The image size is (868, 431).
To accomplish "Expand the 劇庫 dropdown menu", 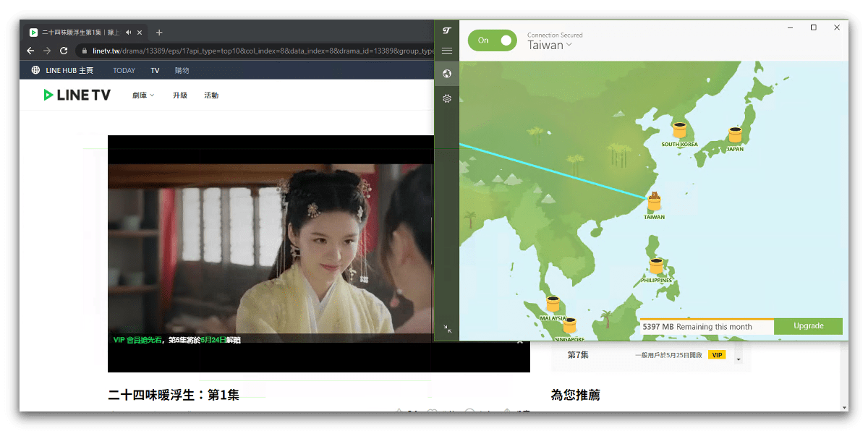I will point(143,95).
